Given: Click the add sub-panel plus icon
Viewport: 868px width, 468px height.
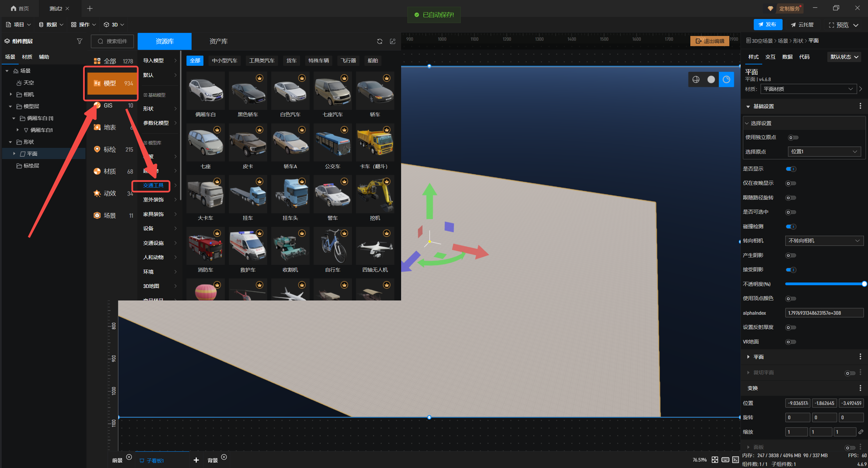Looking at the screenshot, I should pos(196,460).
